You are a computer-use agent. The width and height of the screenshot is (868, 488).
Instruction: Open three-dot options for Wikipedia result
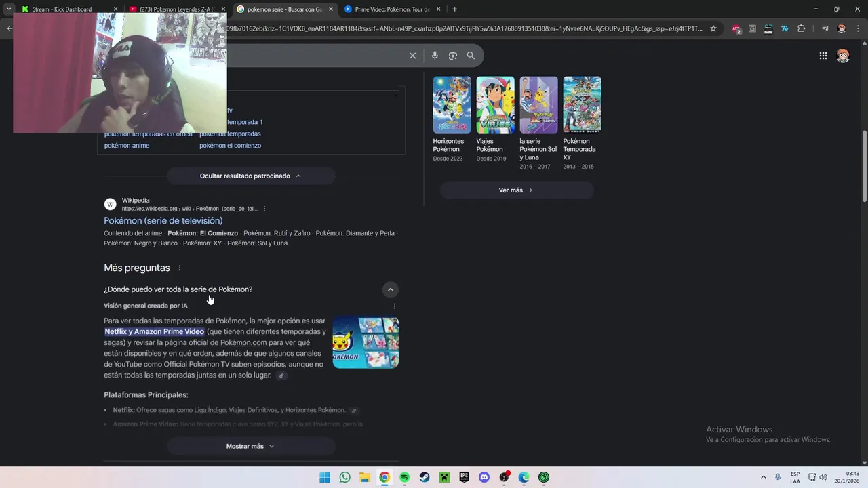click(x=264, y=209)
